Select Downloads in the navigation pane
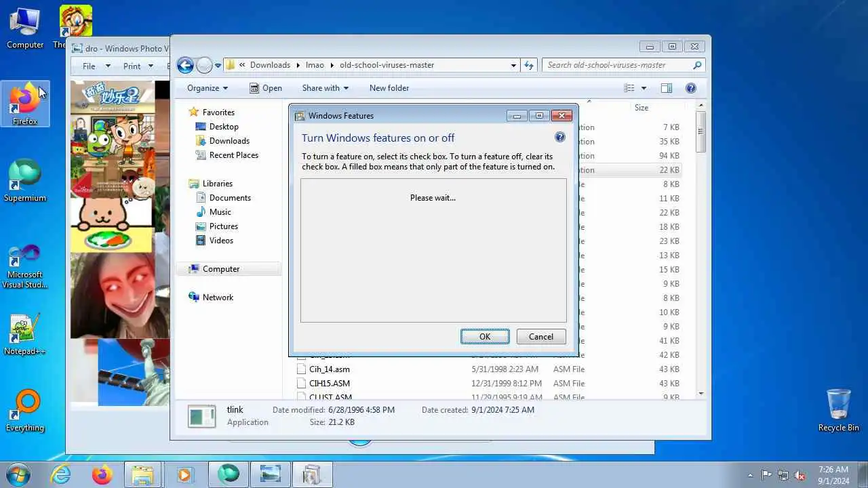 pyautogui.click(x=229, y=141)
